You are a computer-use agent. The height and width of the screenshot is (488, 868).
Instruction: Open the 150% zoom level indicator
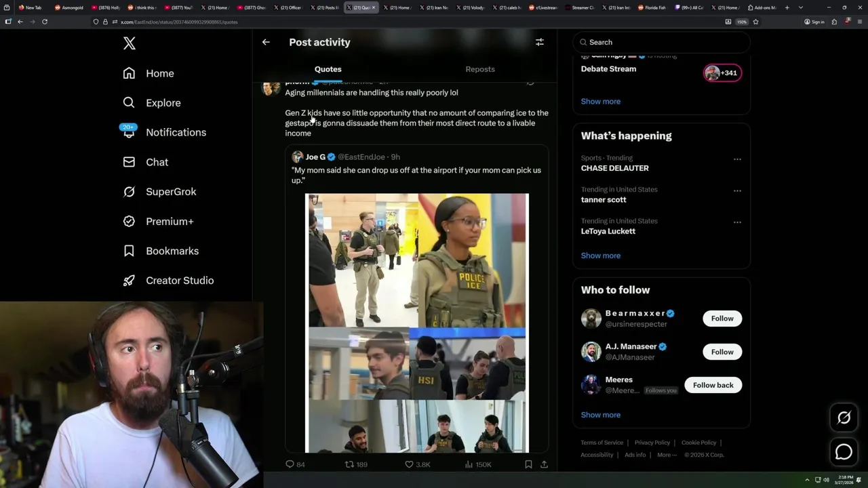pyautogui.click(x=742, y=22)
